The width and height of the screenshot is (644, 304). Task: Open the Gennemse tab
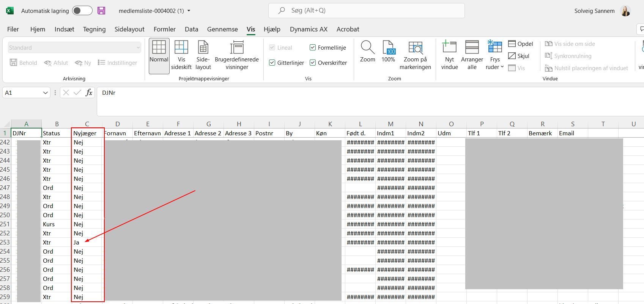pos(222,29)
